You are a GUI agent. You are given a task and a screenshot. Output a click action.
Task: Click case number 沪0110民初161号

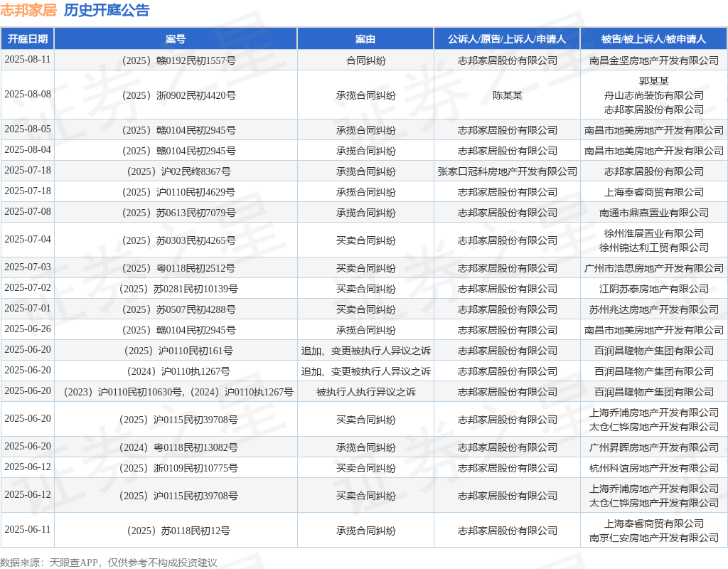[x=178, y=351]
